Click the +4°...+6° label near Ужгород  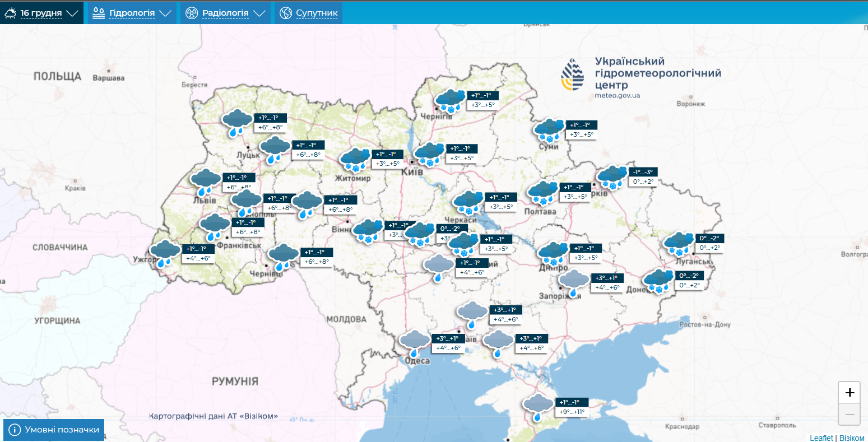click(x=198, y=258)
